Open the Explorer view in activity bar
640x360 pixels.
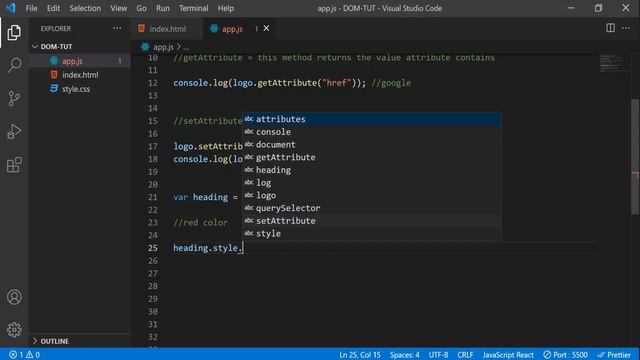point(14,33)
